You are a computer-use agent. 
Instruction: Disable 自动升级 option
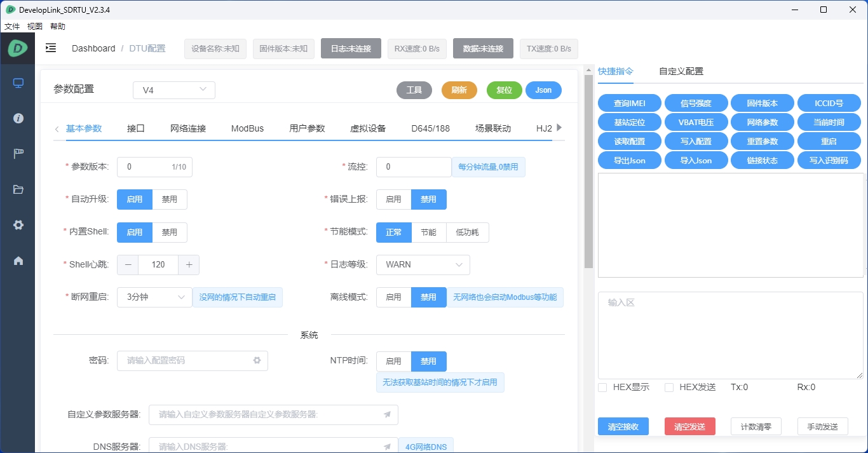[x=170, y=199]
